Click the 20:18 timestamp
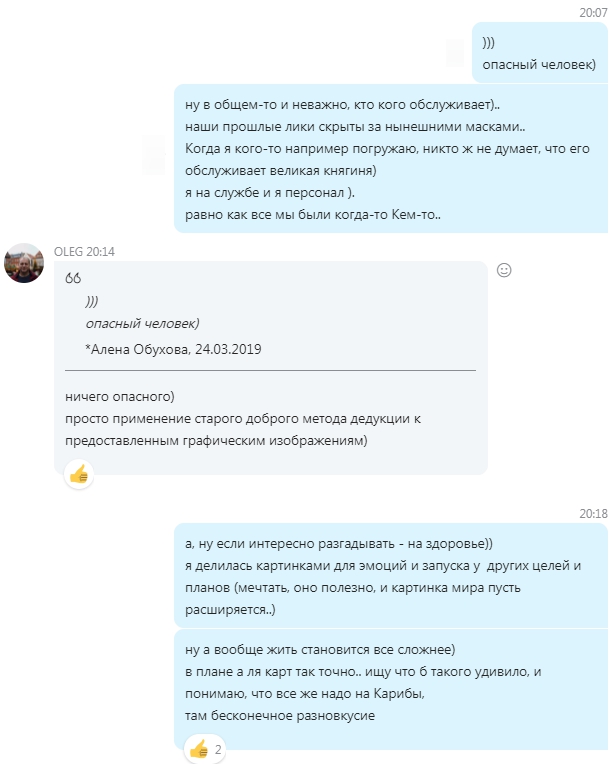 [593, 514]
